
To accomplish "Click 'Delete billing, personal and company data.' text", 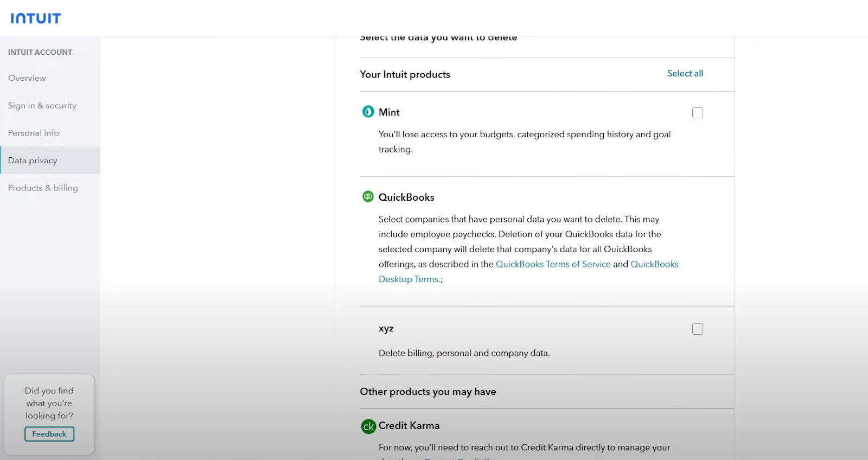I will (464, 353).
